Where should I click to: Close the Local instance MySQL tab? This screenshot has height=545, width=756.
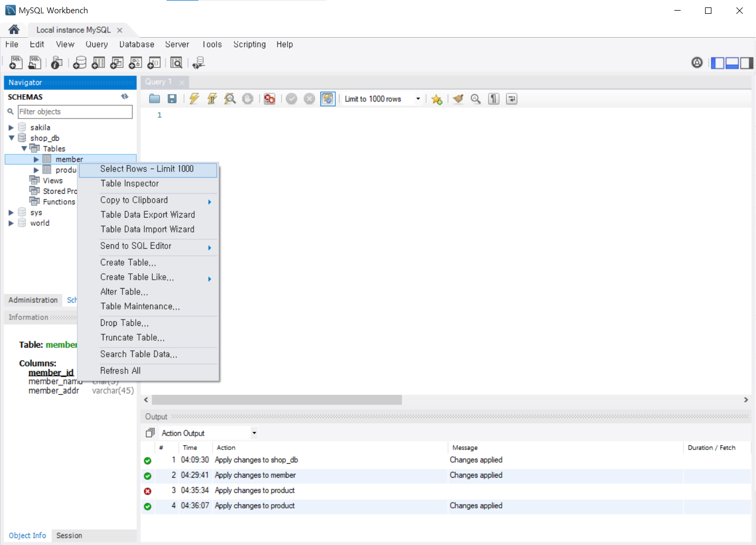click(120, 30)
